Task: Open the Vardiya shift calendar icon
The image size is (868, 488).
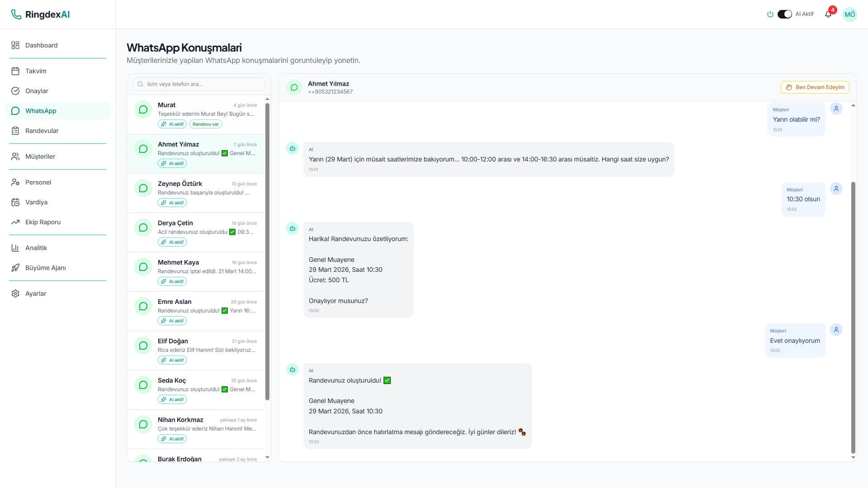Action: (15, 202)
